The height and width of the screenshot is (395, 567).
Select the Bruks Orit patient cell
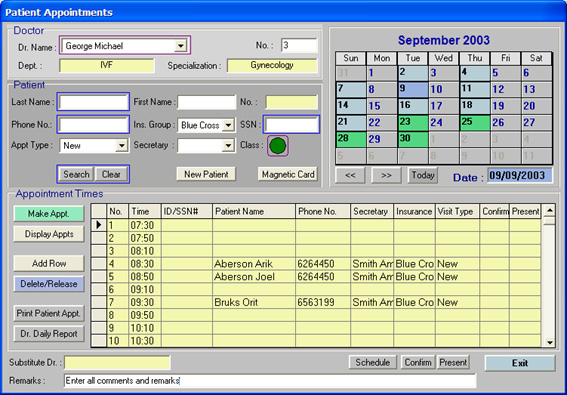tap(254, 302)
